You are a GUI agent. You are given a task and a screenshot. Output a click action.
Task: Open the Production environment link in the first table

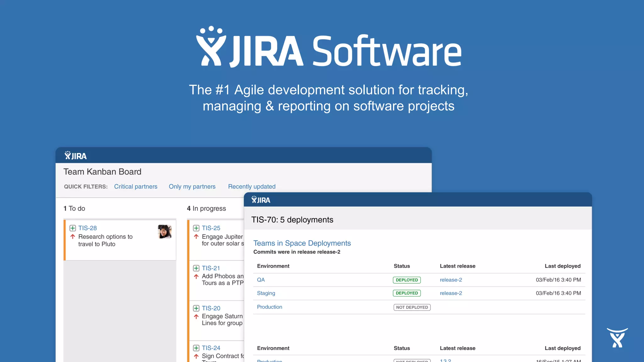point(269,307)
